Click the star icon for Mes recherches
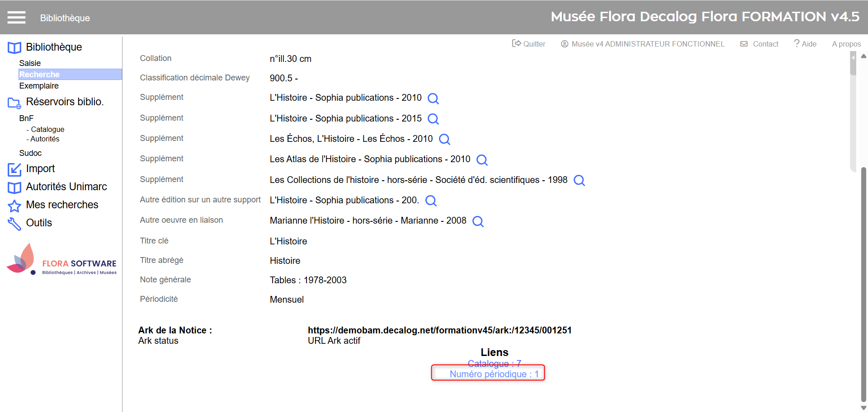This screenshot has height=412, width=868. (14, 206)
